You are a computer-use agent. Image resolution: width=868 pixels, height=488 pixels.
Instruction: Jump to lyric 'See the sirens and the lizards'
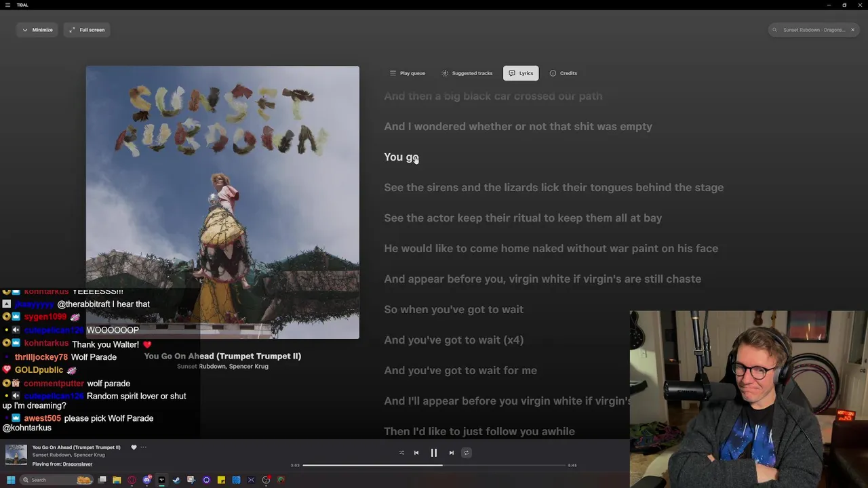point(553,188)
